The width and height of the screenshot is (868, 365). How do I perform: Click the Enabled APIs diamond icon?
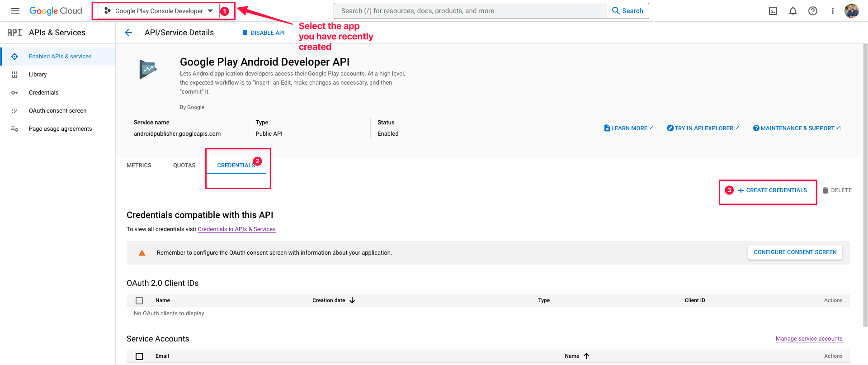14,57
